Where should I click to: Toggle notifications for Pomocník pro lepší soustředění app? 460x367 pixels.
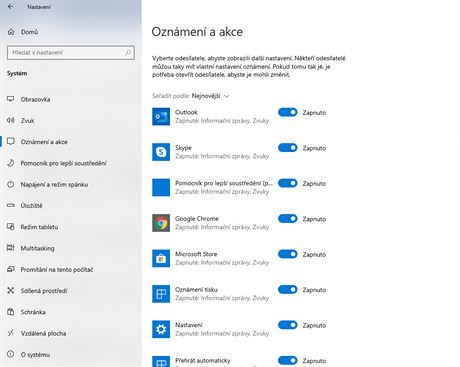click(288, 183)
